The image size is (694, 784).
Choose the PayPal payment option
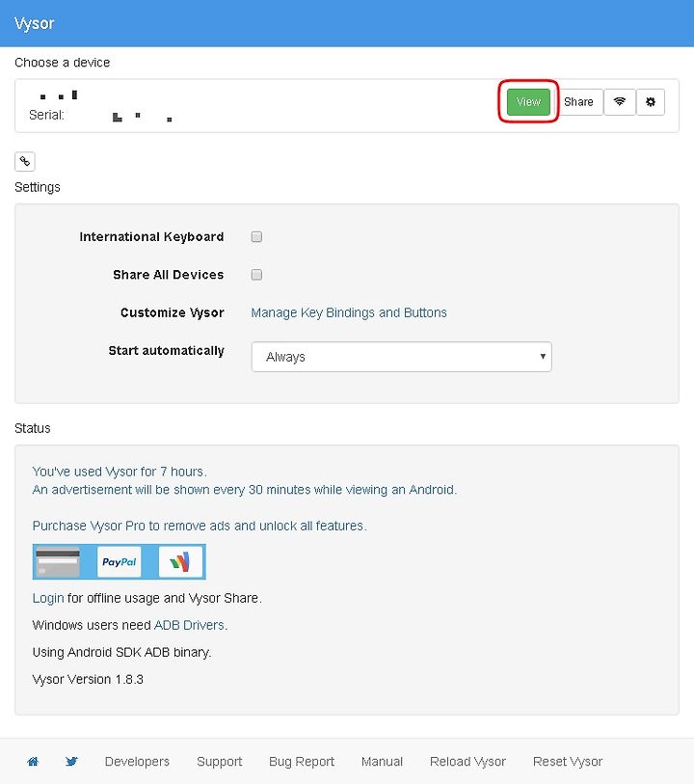(119, 562)
